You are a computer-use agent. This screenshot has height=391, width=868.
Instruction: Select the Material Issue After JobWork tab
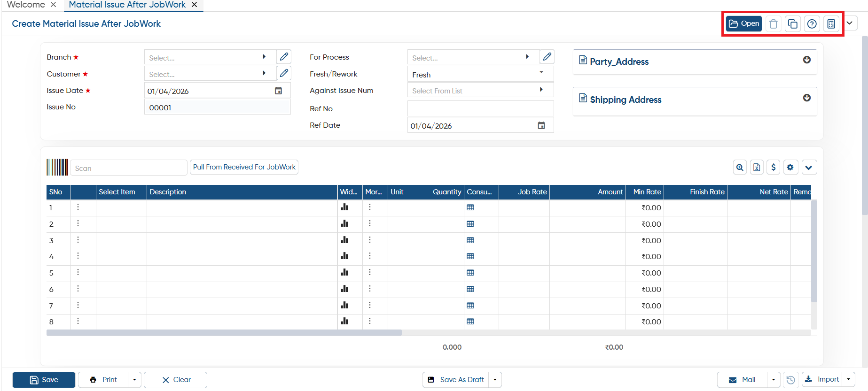(x=127, y=5)
